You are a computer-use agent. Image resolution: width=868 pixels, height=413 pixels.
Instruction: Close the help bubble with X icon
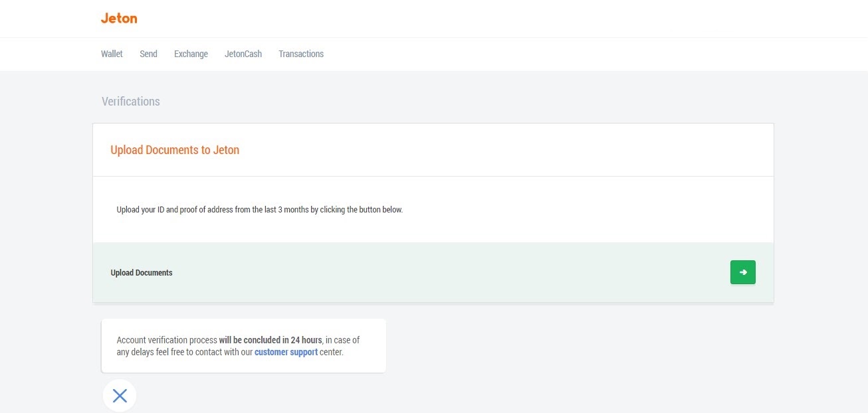click(120, 396)
